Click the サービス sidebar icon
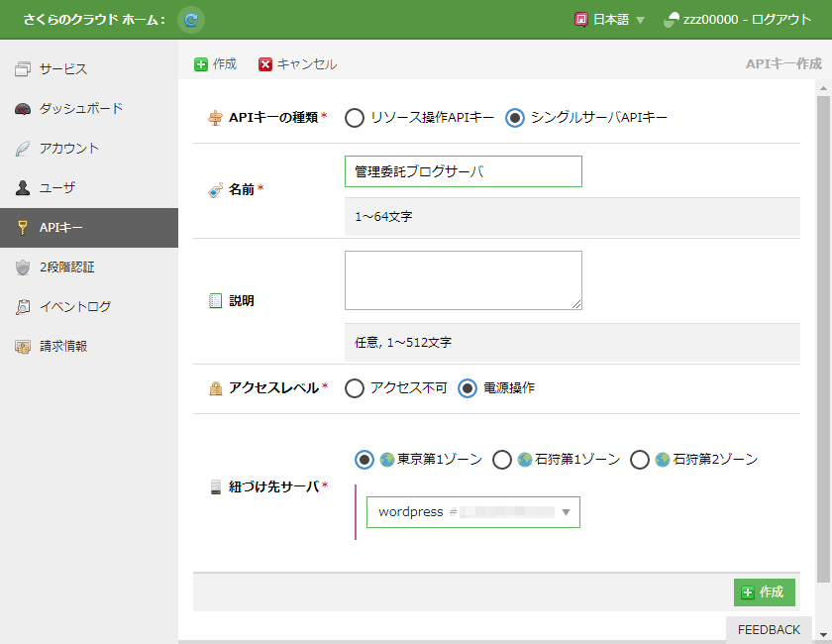 pos(23,69)
